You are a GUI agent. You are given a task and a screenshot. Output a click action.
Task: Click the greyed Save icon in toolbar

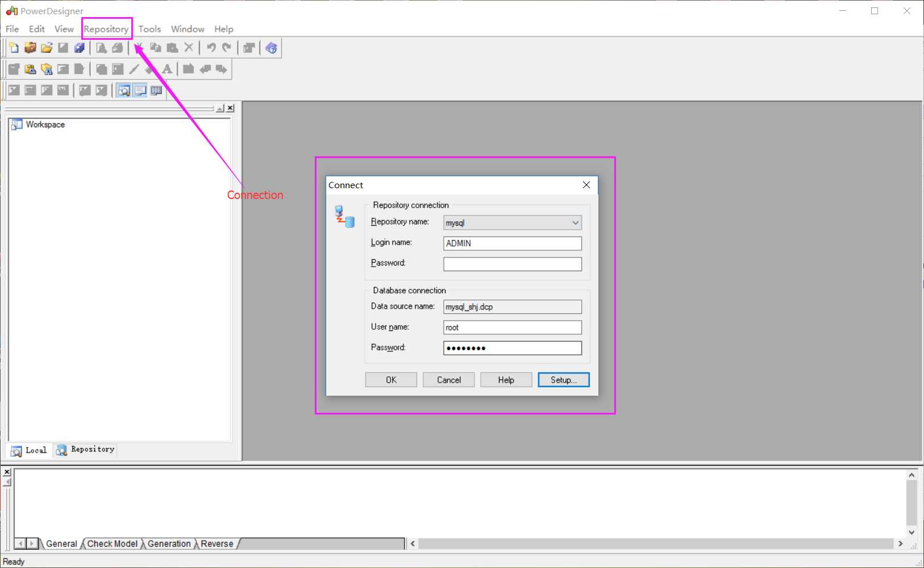pos(63,48)
